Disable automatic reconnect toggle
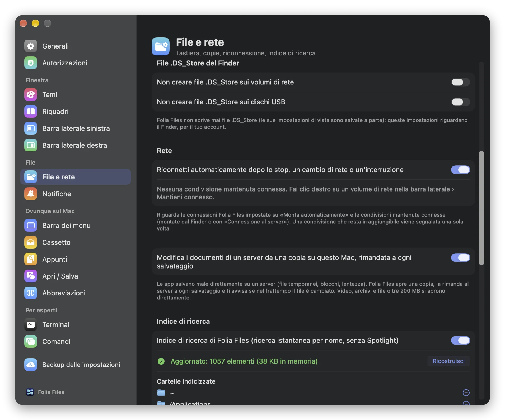505x420 pixels. [x=460, y=170]
